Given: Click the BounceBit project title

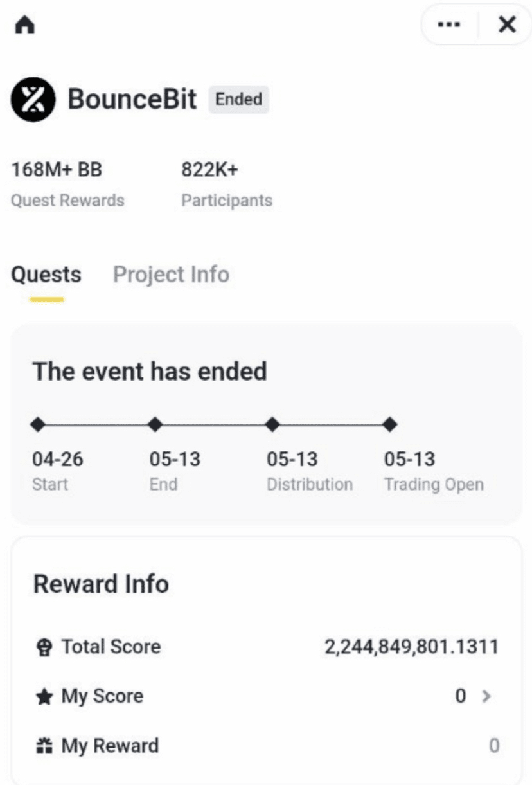Looking at the screenshot, I should point(132,100).
